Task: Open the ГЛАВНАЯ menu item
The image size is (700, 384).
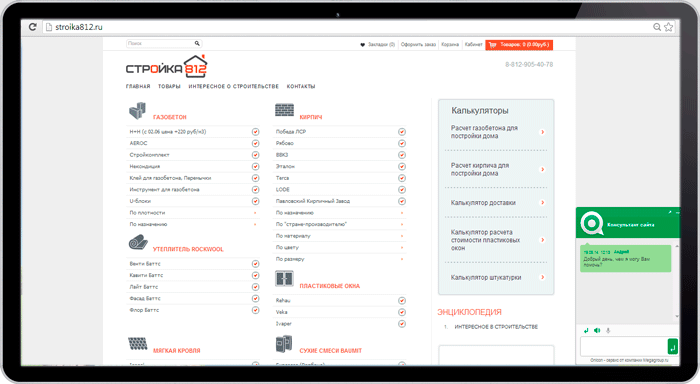Action: 138,86
